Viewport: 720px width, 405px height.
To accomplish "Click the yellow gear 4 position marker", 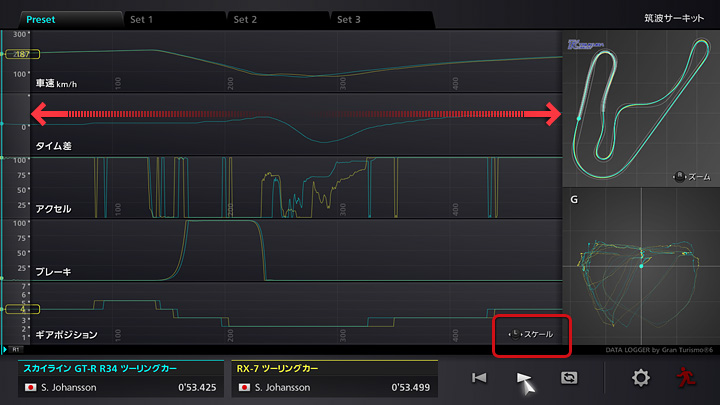I will pos(19,310).
